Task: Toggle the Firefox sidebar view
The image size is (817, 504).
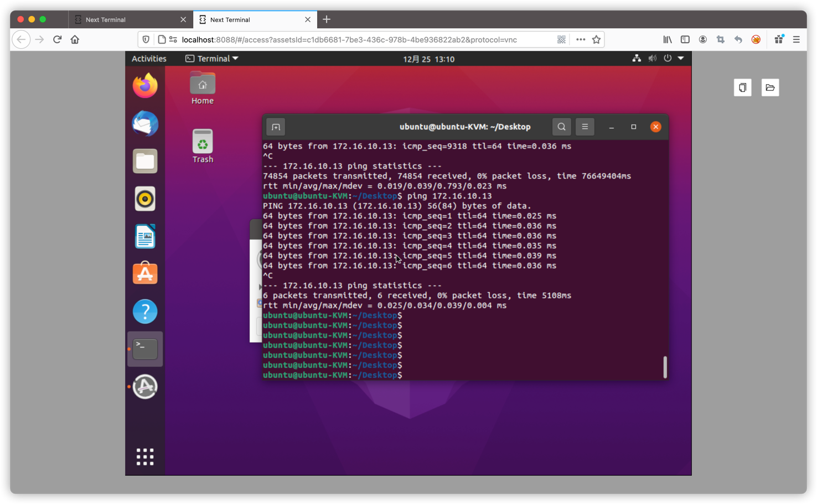Action: [x=685, y=39]
